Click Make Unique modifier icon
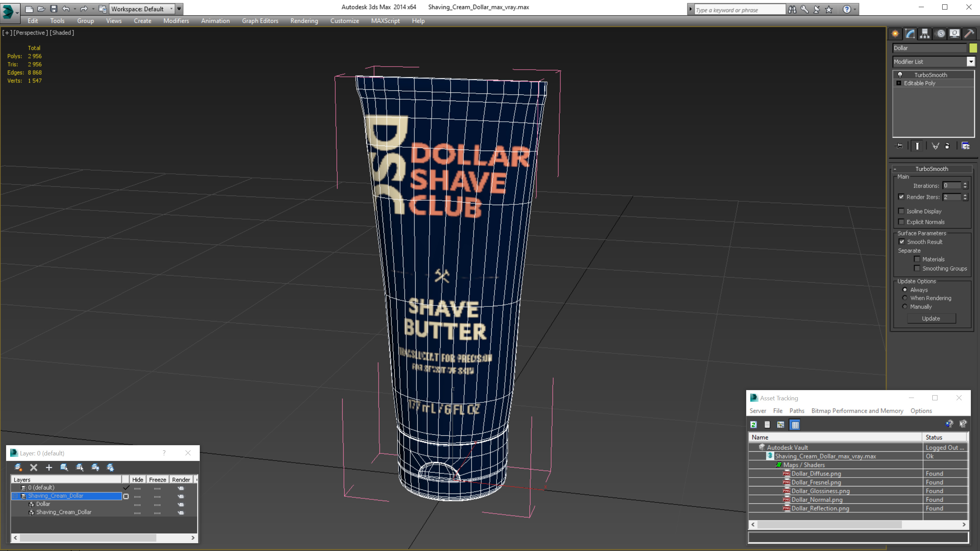This screenshot has width=980, height=551. [935, 146]
